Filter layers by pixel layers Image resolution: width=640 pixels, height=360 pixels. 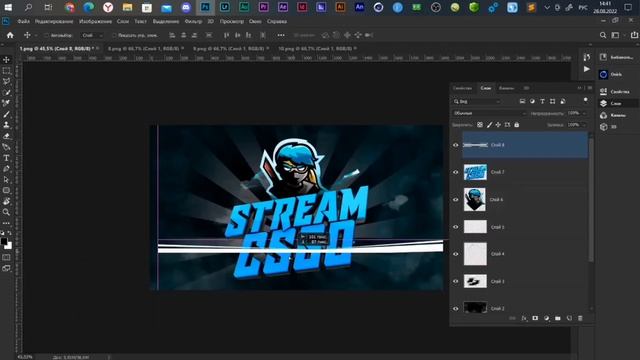522,101
